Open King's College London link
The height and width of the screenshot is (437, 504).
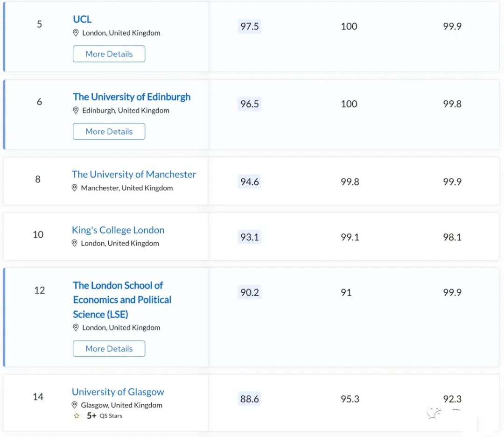(x=118, y=230)
